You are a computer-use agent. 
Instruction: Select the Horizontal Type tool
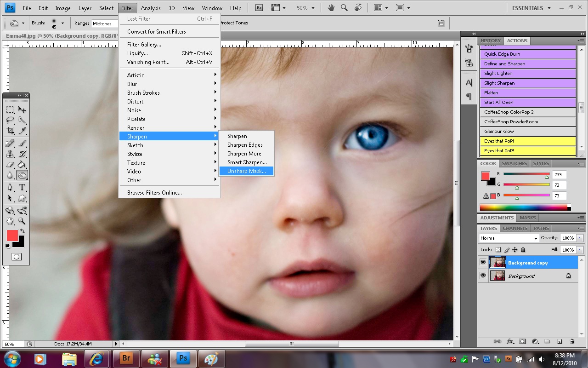(21, 187)
